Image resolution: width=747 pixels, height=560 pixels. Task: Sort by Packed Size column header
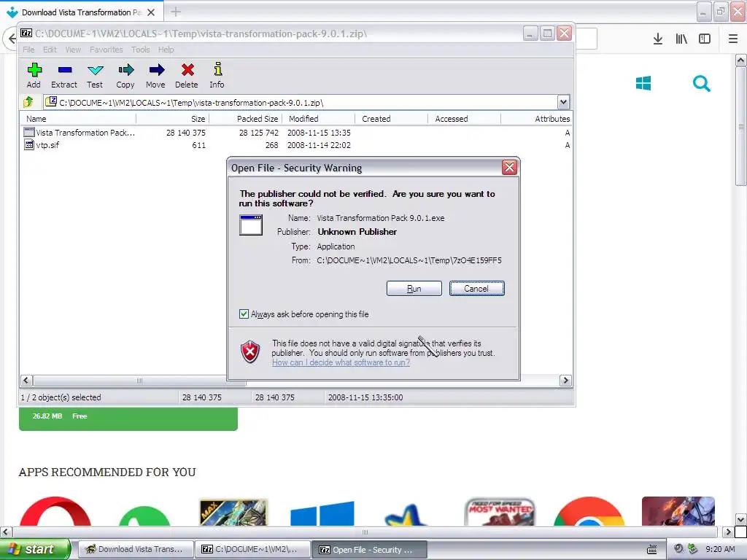click(245, 119)
